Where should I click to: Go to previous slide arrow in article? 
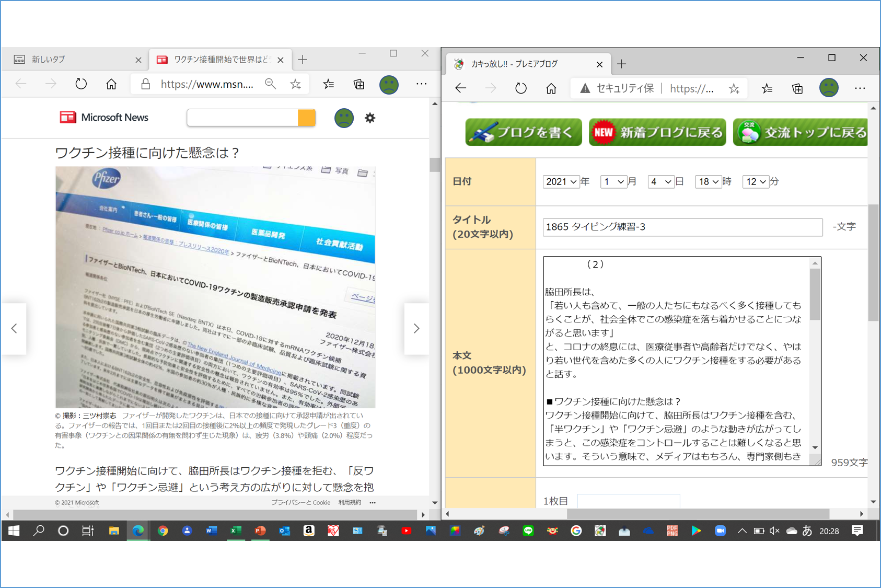[14, 329]
